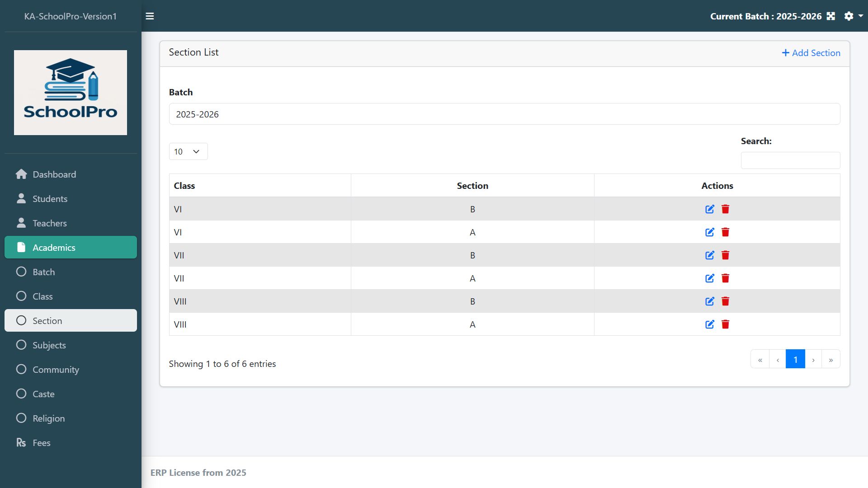Open the settings gear dropdown
Image resolution: width=868 pixels, height=488 pixels.
(x=853, y=16)
